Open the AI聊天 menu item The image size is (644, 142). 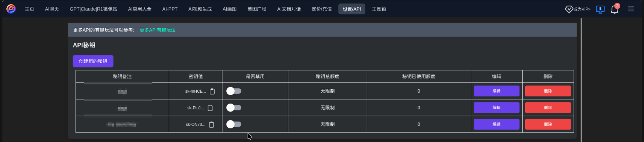(52, 9)
